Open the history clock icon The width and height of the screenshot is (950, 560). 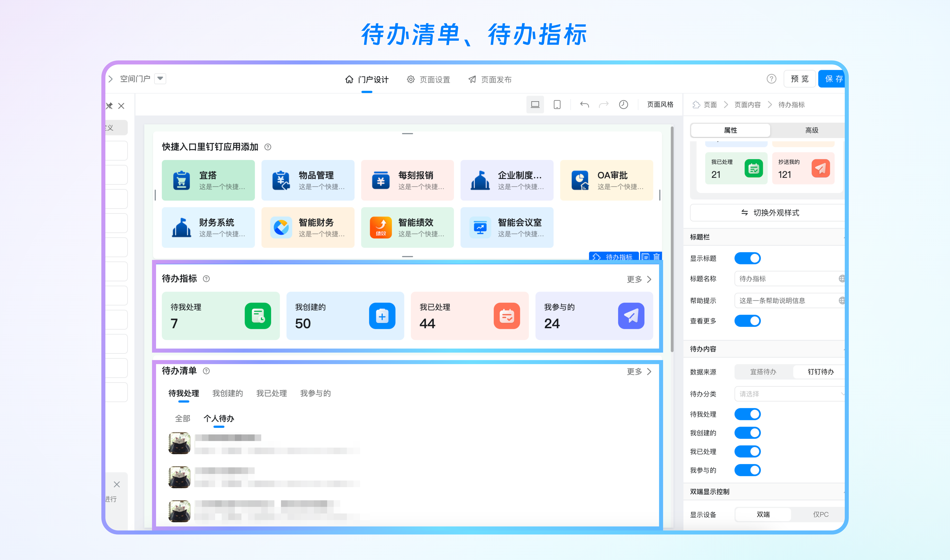(x=623, y=104)
